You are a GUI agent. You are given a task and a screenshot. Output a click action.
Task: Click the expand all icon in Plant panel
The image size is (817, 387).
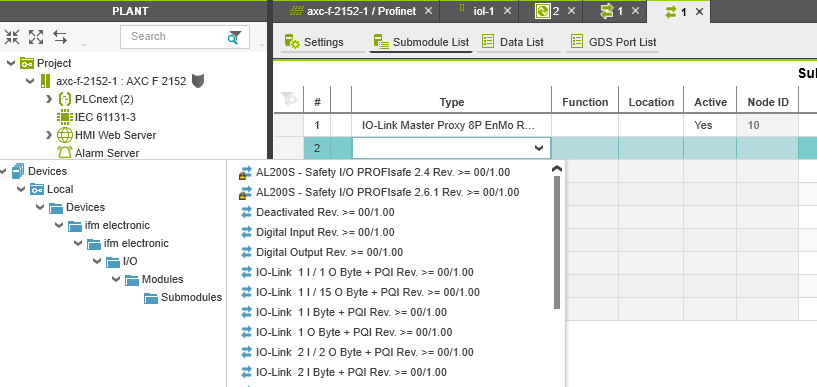[x=36, y=36]
